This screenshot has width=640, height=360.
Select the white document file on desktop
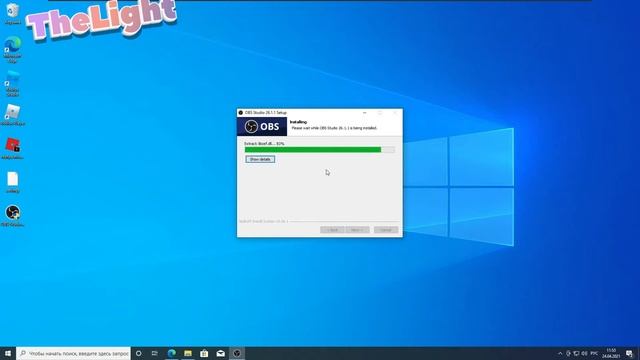coord(13,182)
